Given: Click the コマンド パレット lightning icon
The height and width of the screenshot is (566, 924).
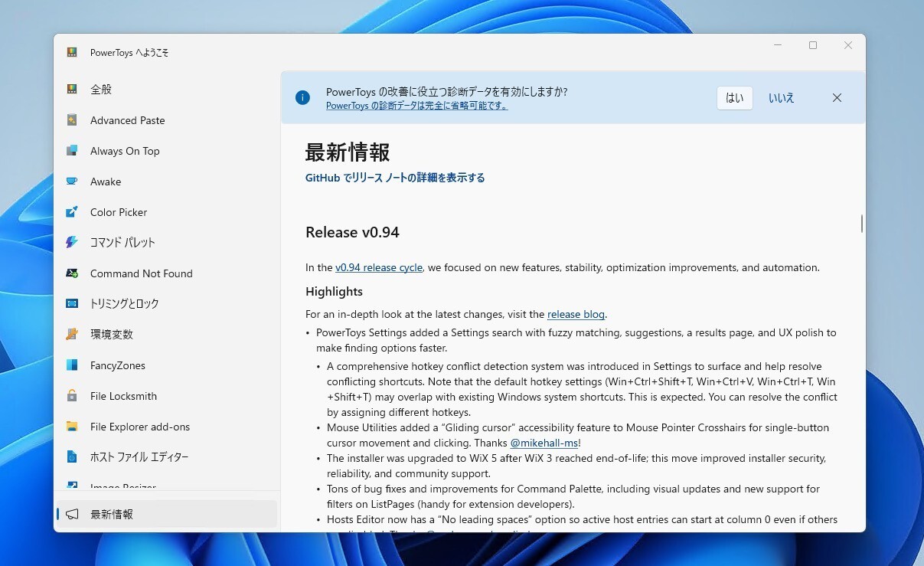Looking at the screenshot, I should click(x=72, y=243).
